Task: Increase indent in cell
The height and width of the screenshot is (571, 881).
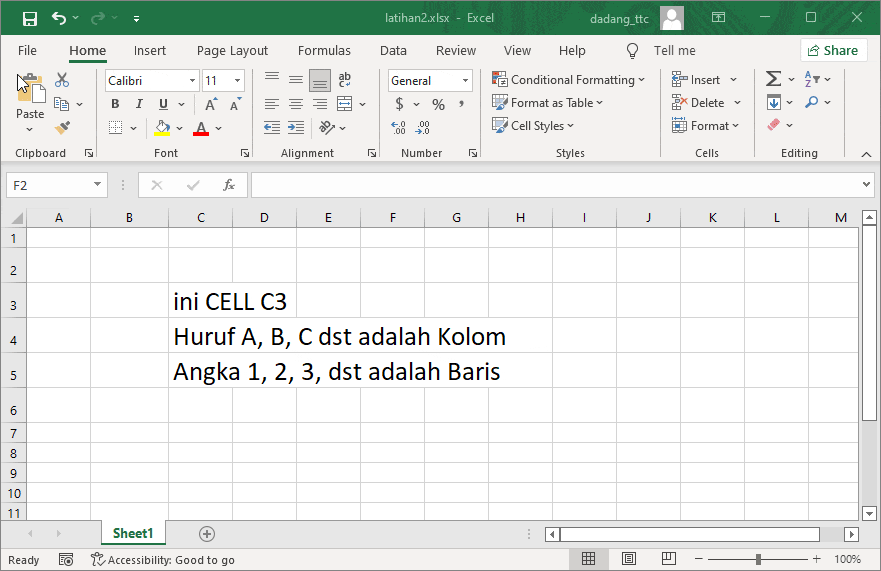Action: [296, 128]
